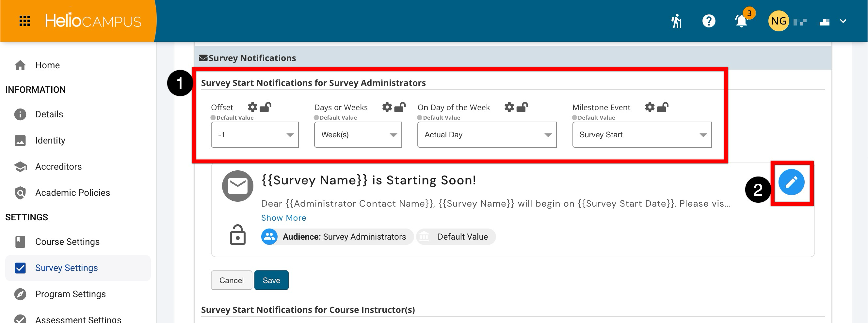This screenshot has height=323, width=868.
Task: Open the Survey Start milestone dropdown
Action: (x=642, y=134)
